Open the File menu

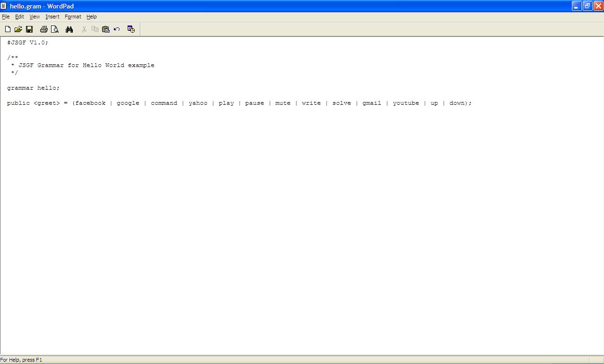coord(6,17)
